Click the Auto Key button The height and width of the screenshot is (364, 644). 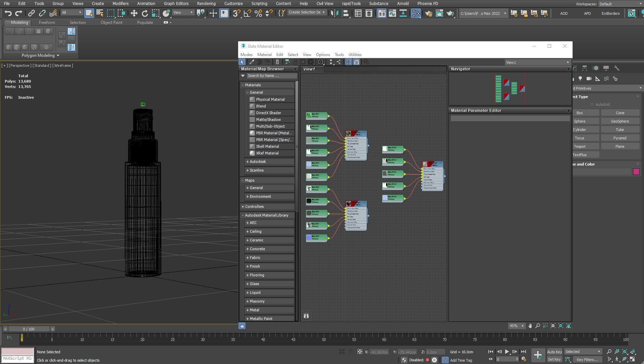(x=554, y=352)
